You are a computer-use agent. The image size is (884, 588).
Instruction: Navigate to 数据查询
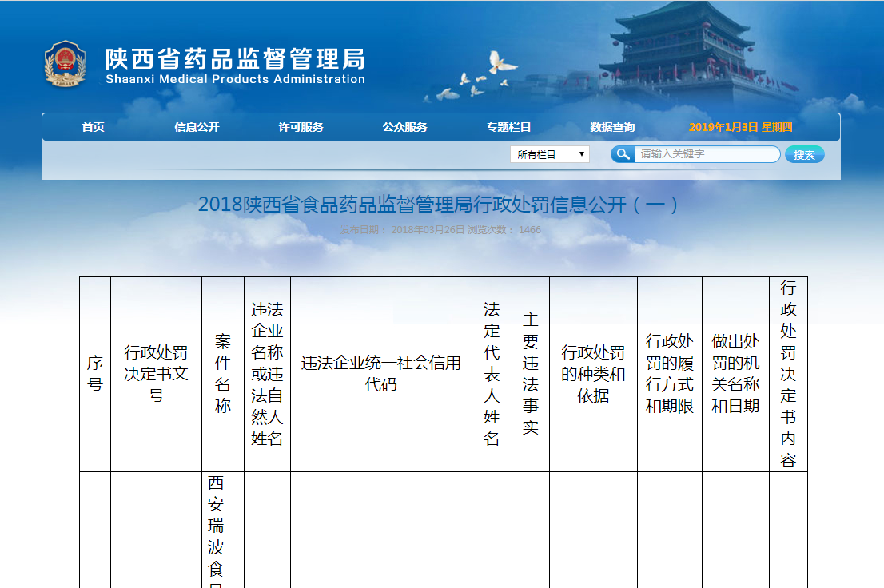[612, 127]
